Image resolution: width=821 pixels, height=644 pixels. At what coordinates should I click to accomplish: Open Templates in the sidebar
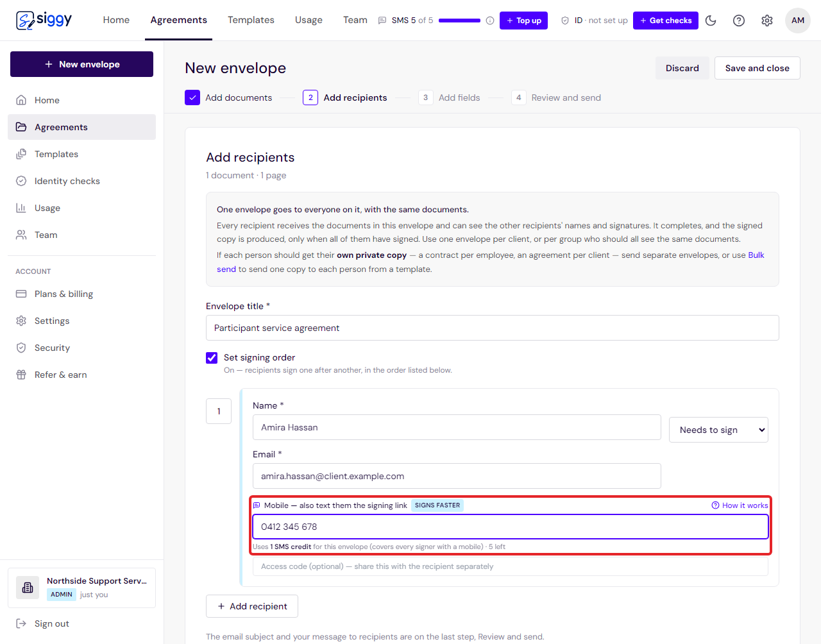tap(81, 154)
